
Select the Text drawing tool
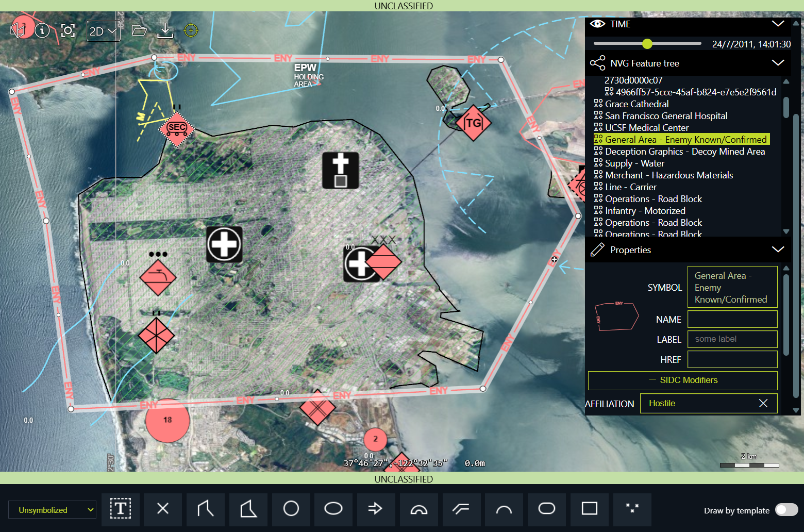tap(121, 509)
